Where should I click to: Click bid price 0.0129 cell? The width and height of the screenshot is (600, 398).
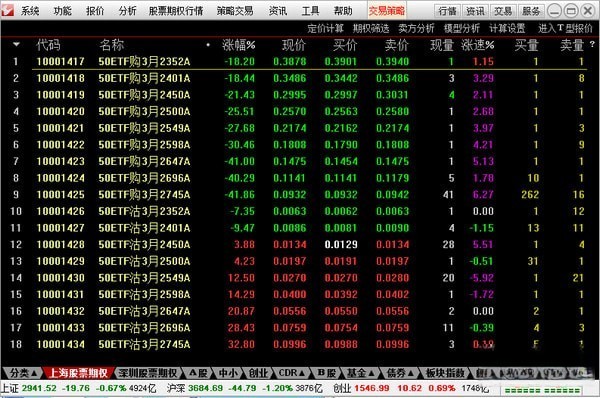pos(341,245)
